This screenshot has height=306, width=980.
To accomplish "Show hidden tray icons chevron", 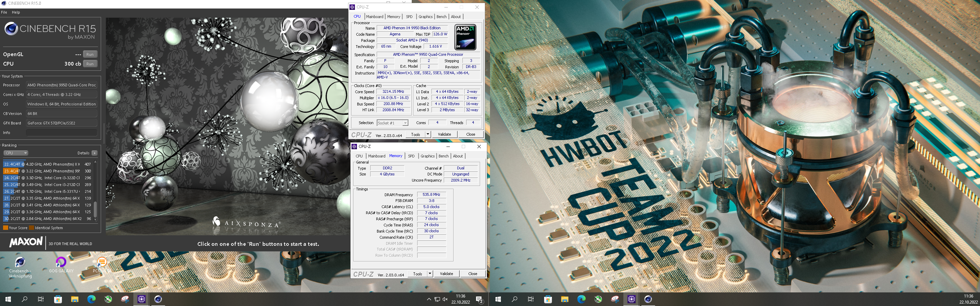I will tap(429, 300).
